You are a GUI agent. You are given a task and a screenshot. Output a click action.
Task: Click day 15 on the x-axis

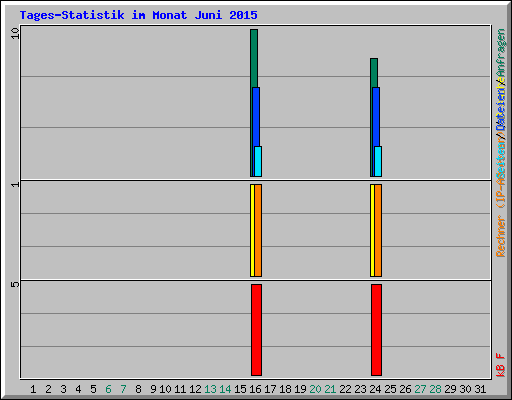coord(240,389)
